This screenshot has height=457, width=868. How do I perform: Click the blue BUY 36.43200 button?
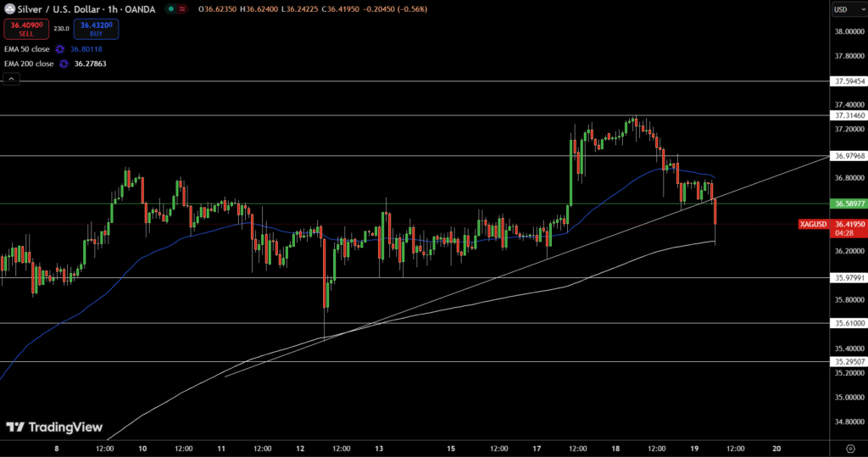pos(97,29)
